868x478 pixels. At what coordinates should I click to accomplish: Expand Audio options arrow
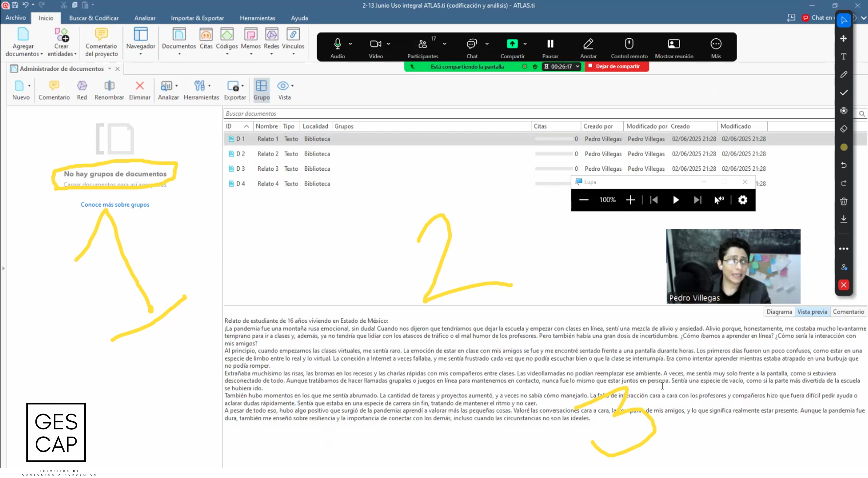pyautogui.click(x=350, y=44)
